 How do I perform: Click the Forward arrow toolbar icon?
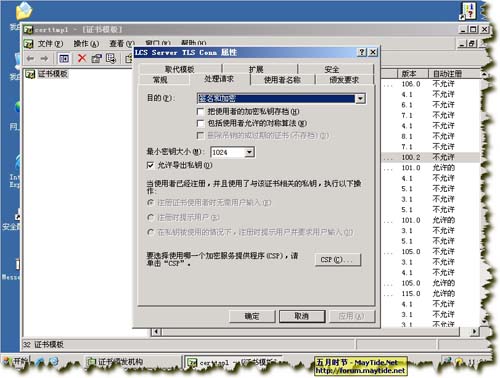[44, 59]
